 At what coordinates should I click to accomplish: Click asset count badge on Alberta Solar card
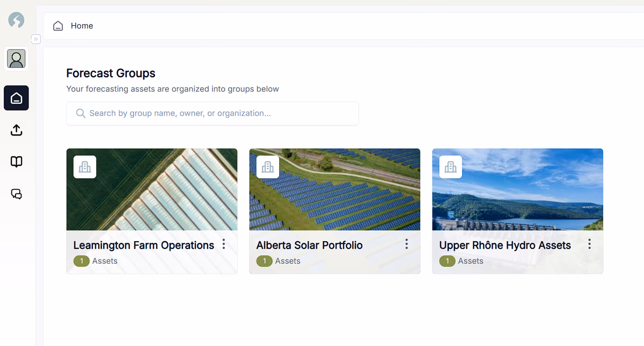click(x=265, y=261)
